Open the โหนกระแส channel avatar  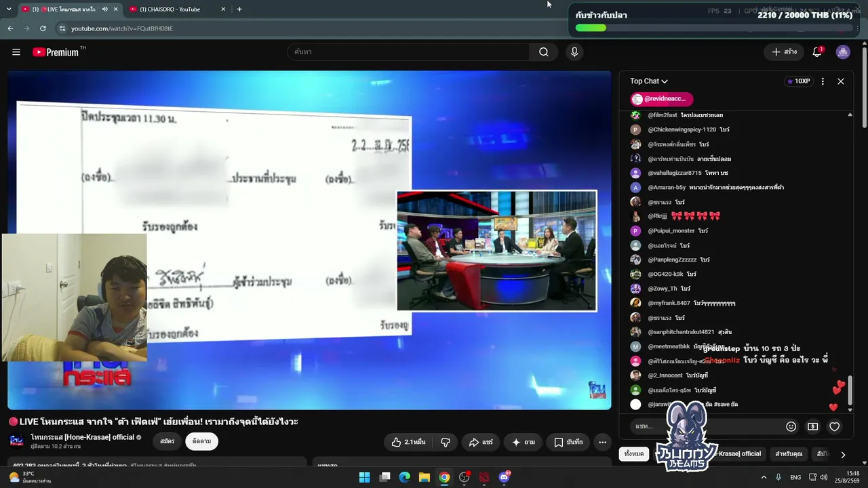[17, 441]
